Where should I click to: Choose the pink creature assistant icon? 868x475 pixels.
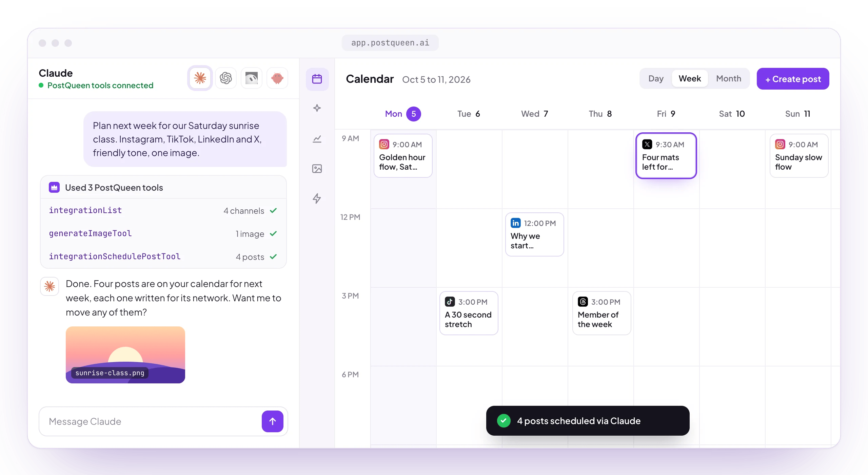tap(277, 78)
